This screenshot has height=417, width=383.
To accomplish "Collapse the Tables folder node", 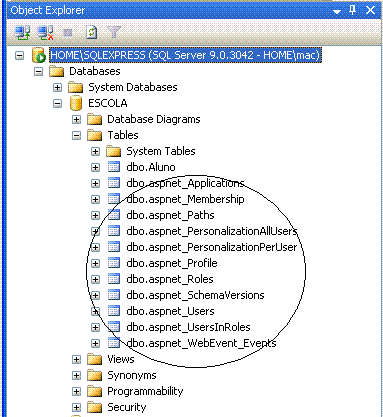I will (77, 135).
